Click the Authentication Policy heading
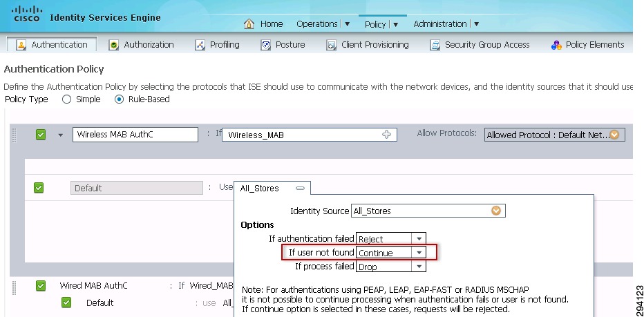Image resolution: width=644 pixels, height=317 pixels. (x=54, y=69)
